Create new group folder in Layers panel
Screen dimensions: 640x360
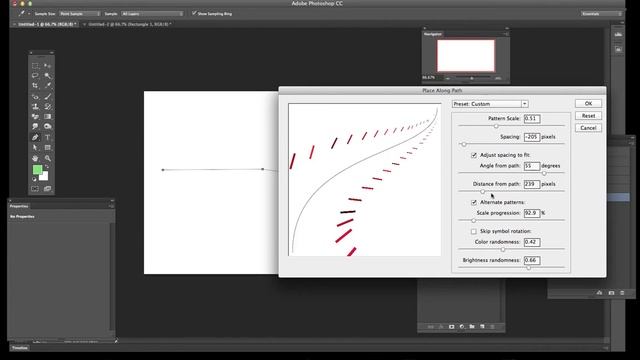pyautogui.click(x=472, y=327)
